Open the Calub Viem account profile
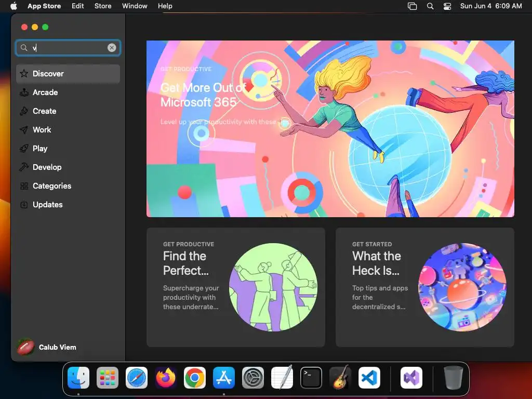Screen dimensions: 532x399 pyautogui.click(x=47, y=347)
